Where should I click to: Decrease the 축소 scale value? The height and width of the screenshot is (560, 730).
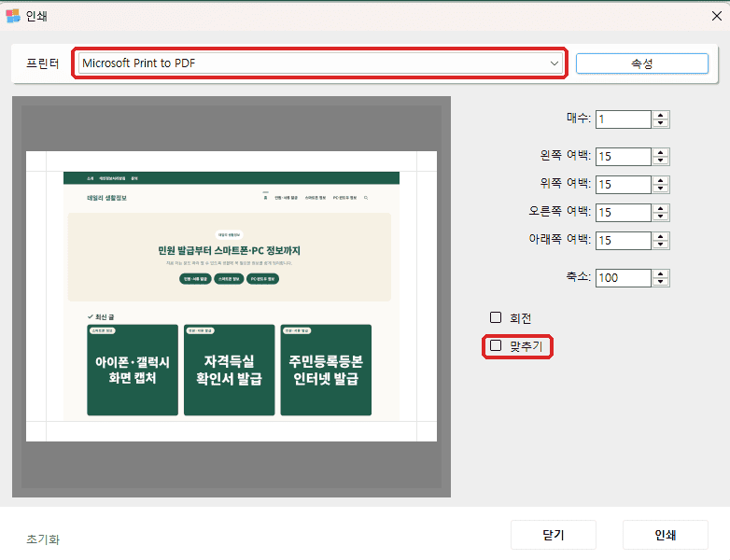pyautogui.click(x=661, y=282)
